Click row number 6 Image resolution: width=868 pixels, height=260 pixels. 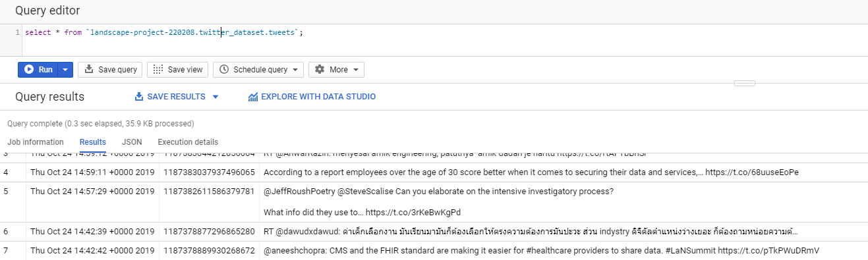pyautogui.click(x=6, y=232)
